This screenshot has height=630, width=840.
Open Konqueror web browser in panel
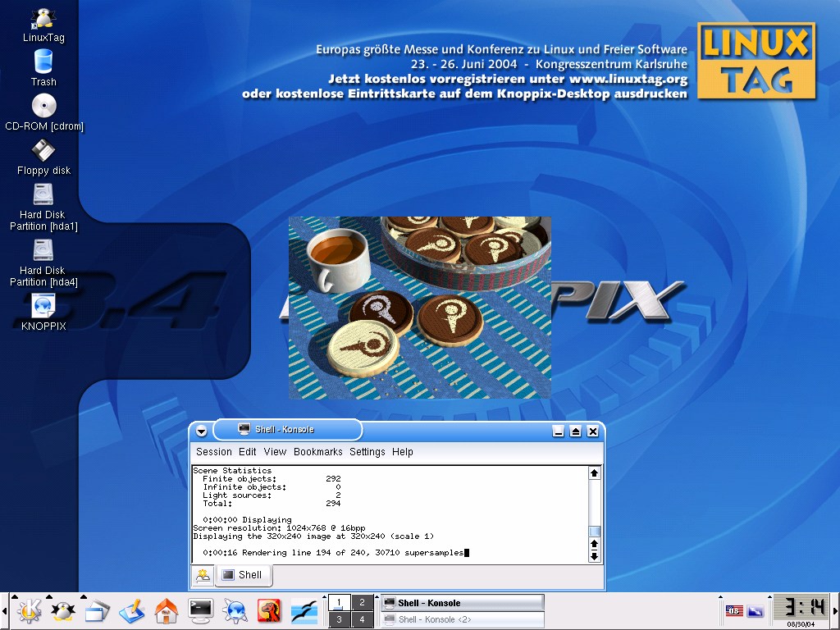click(x=235, y=610)
